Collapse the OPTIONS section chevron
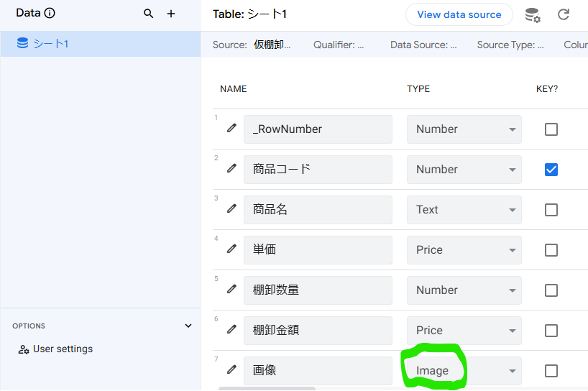This screenshot has width=588, height=391. [x=188, y=326]
